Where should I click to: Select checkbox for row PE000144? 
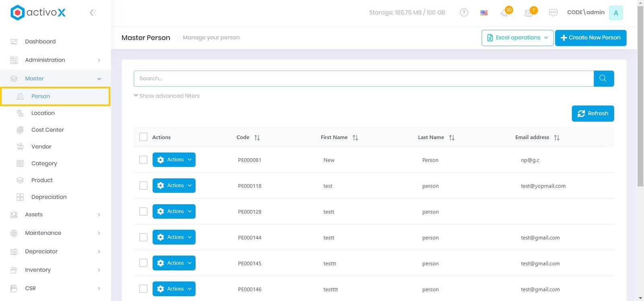click(x=143, y=237)
